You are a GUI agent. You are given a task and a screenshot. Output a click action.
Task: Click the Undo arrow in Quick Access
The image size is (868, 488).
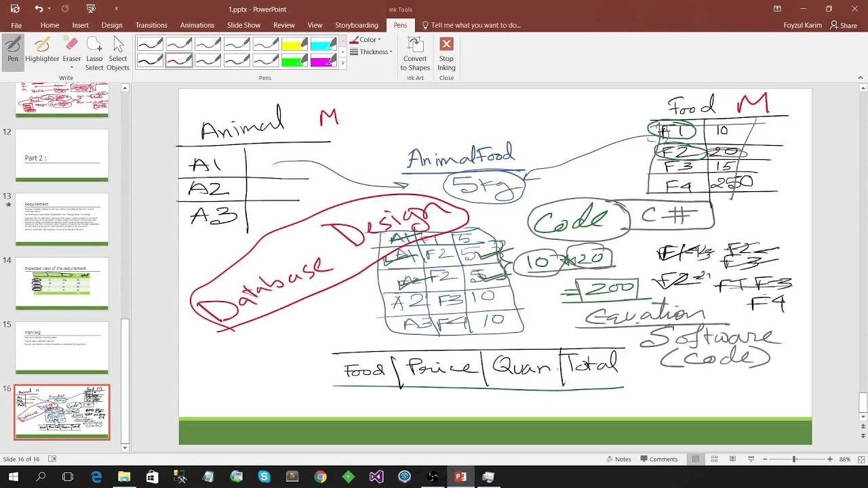click(x=39, y=9)
